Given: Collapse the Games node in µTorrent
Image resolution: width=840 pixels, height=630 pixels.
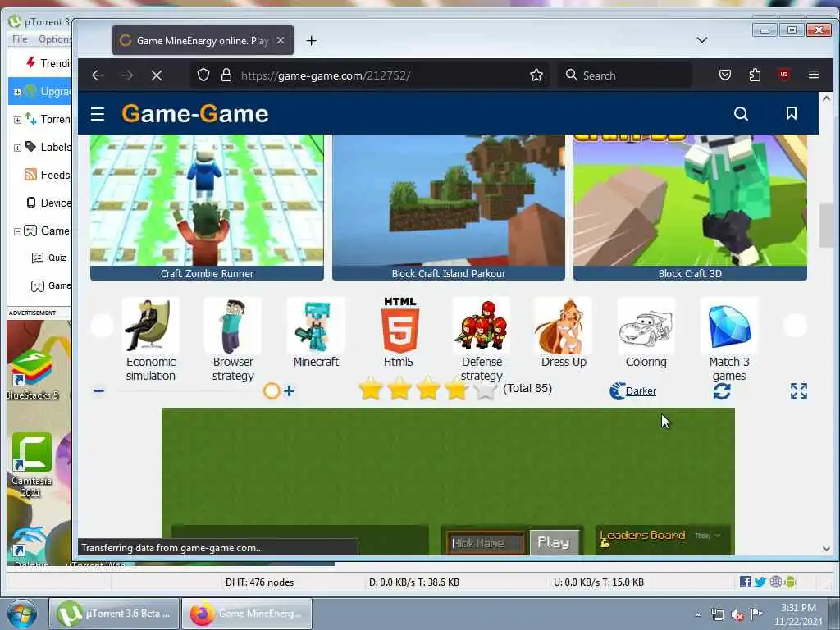Looking at the screenshot, I should coord(17,231).
